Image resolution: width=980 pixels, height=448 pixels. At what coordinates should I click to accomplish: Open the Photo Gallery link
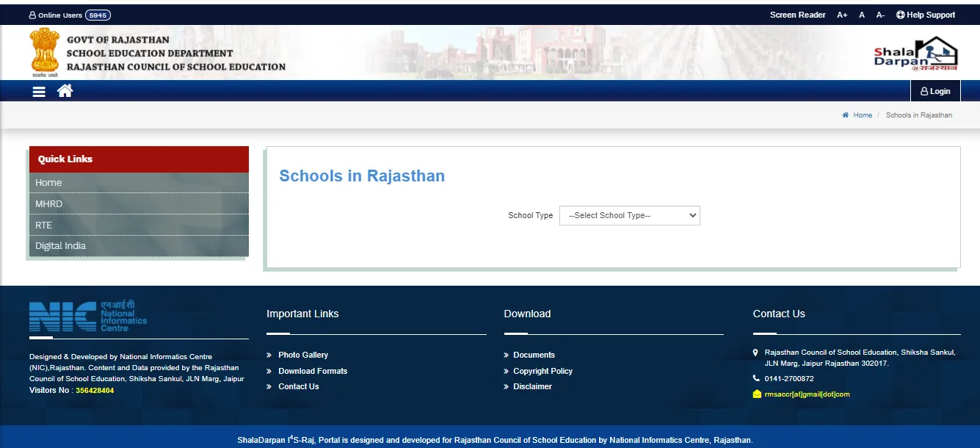pyautogui.click(x=303, y=355)
